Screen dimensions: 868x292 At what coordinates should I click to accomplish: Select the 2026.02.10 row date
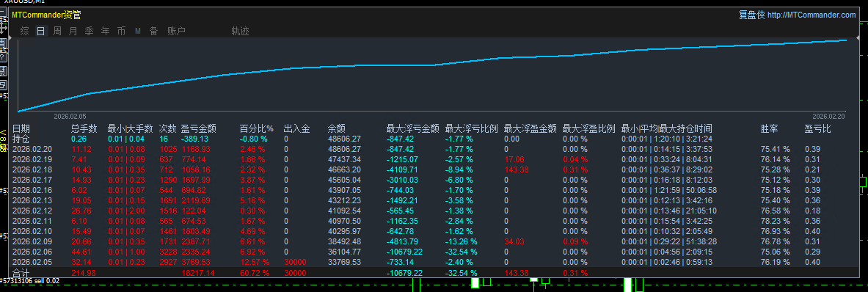[x=33, y=231]
